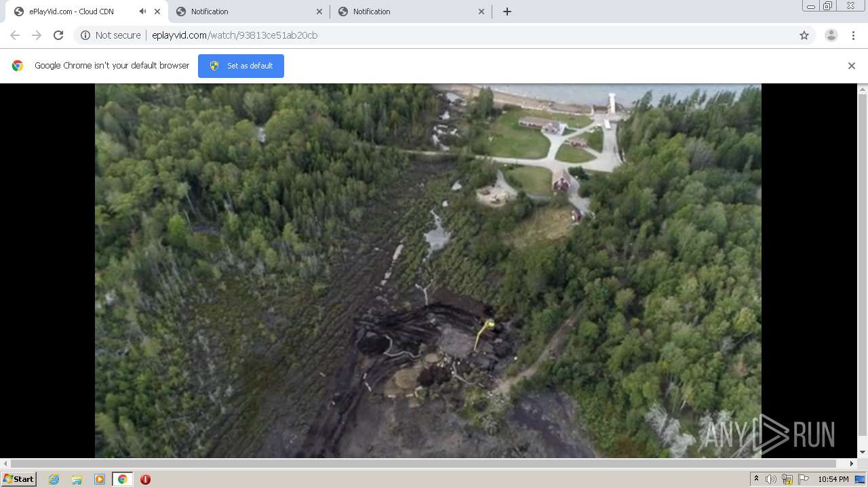Go back to the previous page
Screen dimensions: 868x488
coord(15,35)
